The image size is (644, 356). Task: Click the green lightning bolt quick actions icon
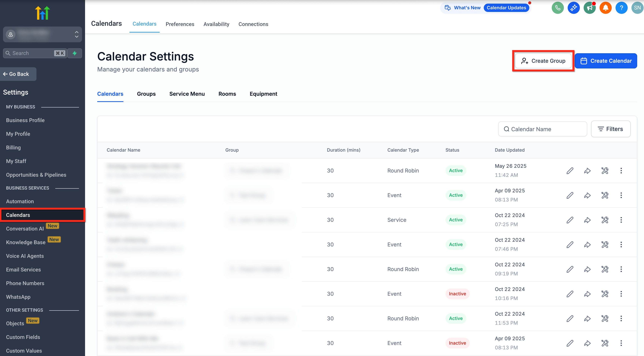pos(74,53)
